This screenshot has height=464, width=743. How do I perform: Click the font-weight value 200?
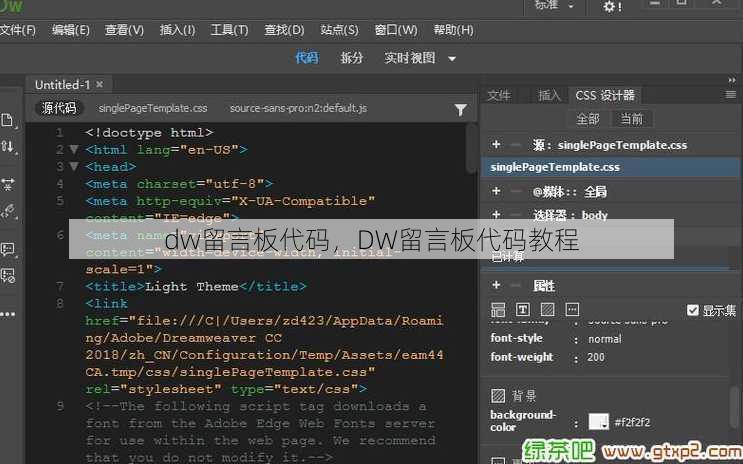(596, 357)
